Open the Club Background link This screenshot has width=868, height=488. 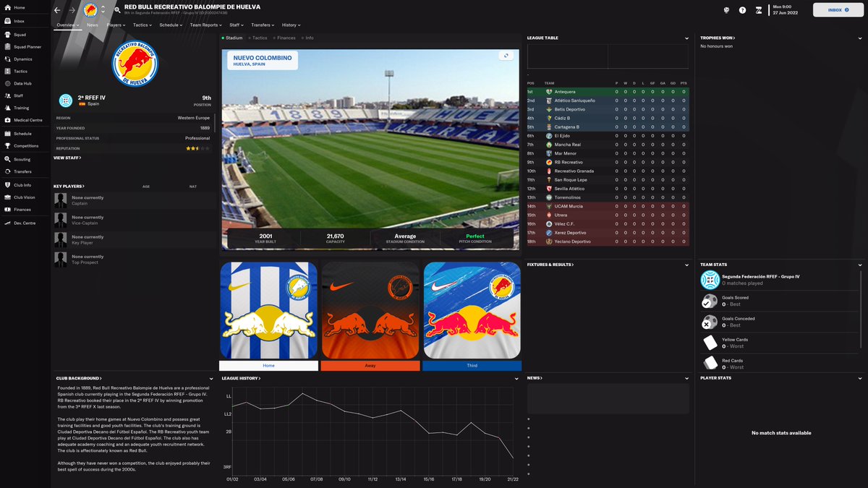[x=79, y=378]
